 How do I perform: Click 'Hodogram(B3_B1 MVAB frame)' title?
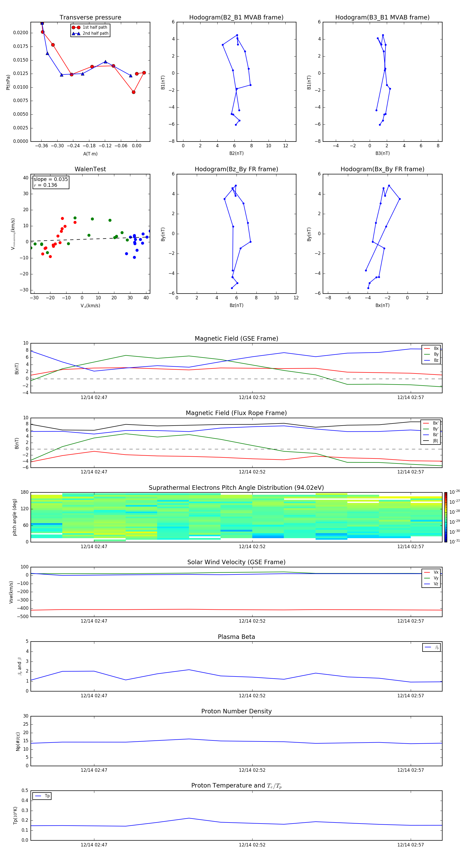pos(382,18)
